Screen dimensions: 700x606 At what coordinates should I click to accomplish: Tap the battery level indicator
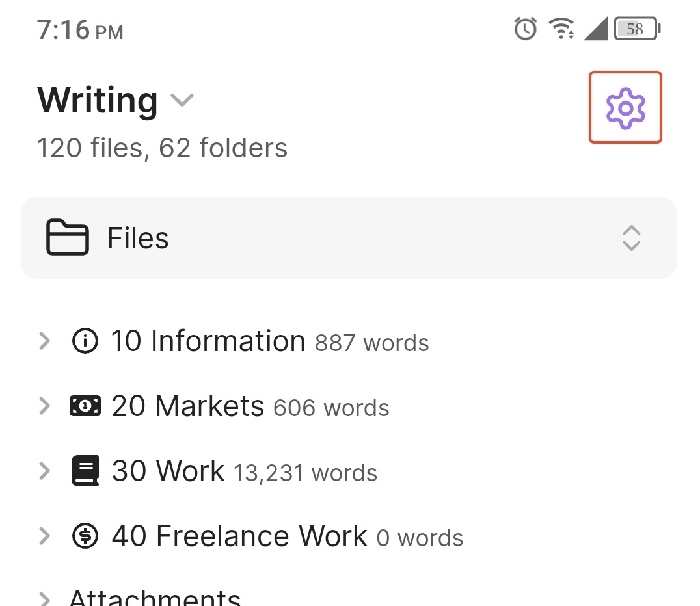tap(637, 29)
